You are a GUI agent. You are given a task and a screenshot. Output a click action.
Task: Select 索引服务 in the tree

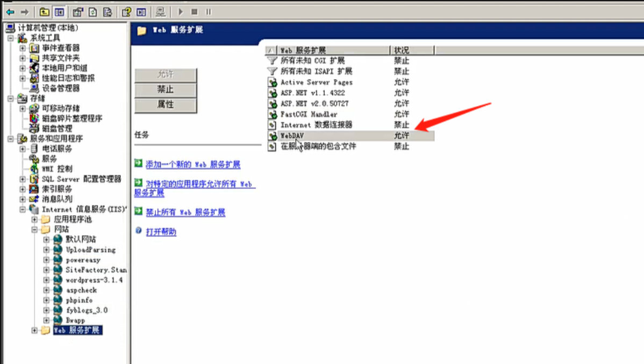point(56,189)
